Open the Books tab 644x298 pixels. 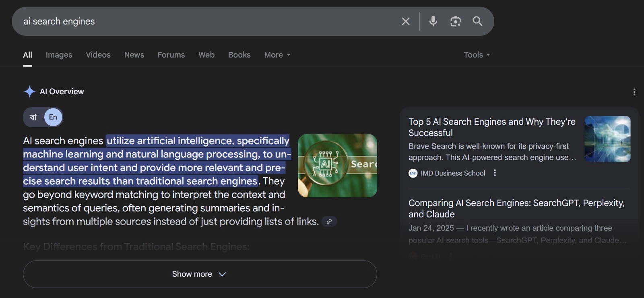click(239, 55)
